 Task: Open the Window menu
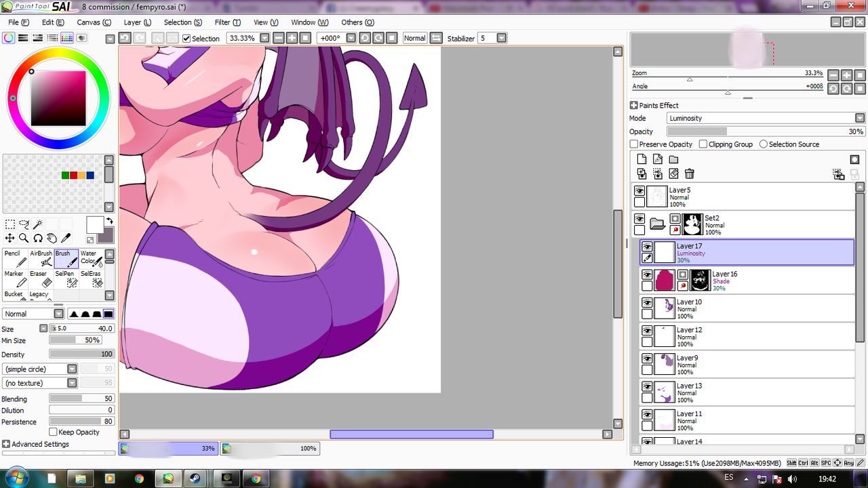[x=309, y=22]
